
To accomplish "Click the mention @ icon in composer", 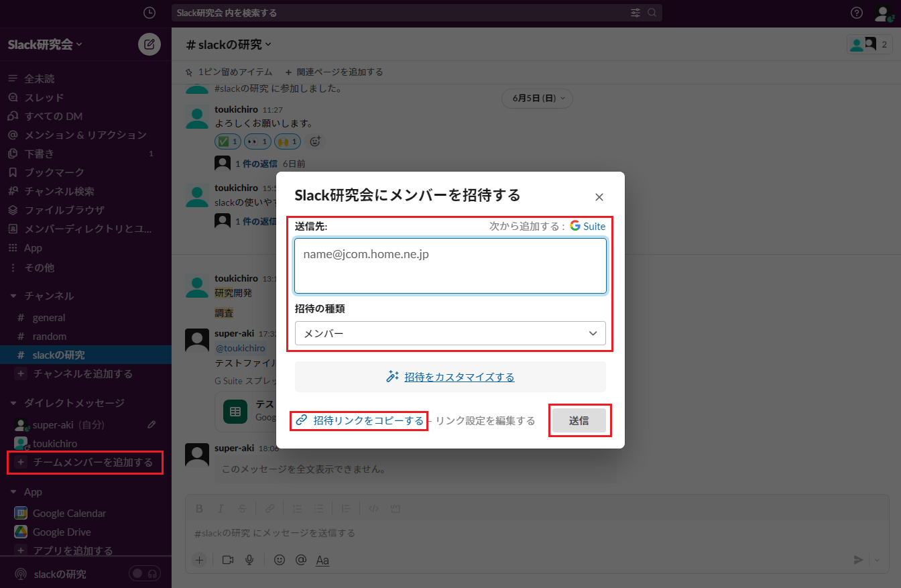I will click(x=300, y=560).
